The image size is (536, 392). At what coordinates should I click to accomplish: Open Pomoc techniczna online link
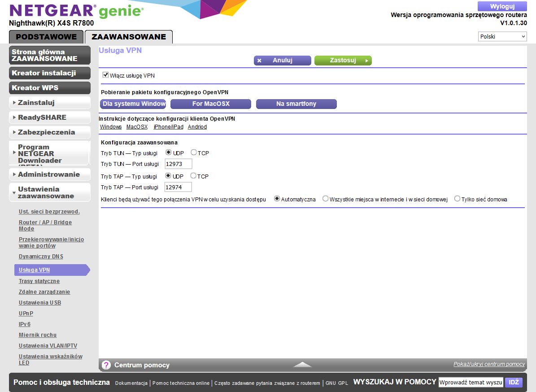click(181, 383)
